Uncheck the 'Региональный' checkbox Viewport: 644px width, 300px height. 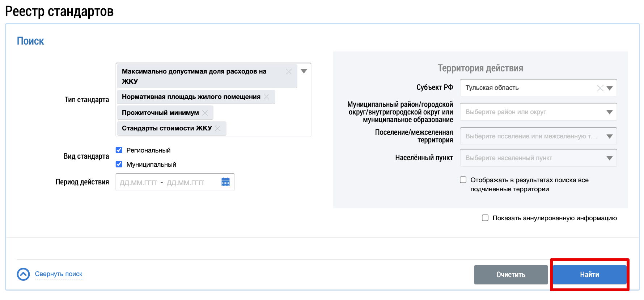[x=119, y=150]
